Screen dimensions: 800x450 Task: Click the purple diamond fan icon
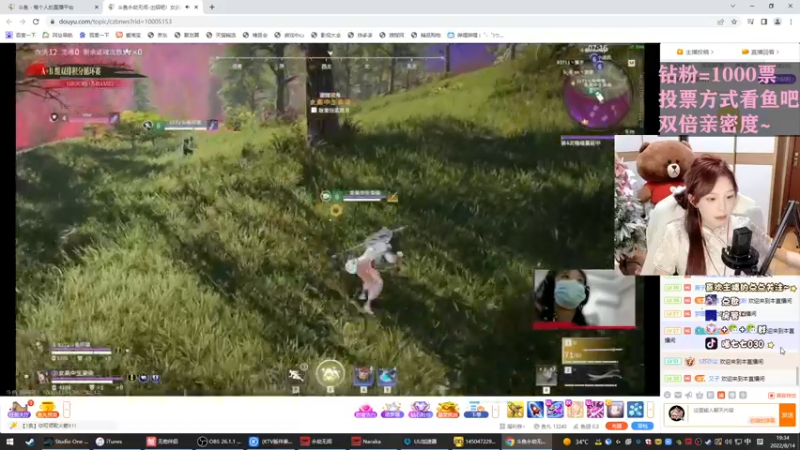coord(420,410)
